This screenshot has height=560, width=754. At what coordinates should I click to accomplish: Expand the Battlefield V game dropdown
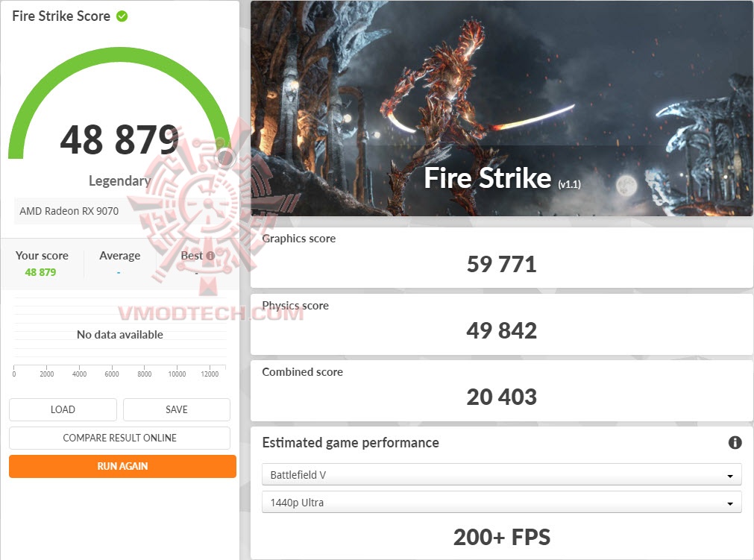(501, 475)
